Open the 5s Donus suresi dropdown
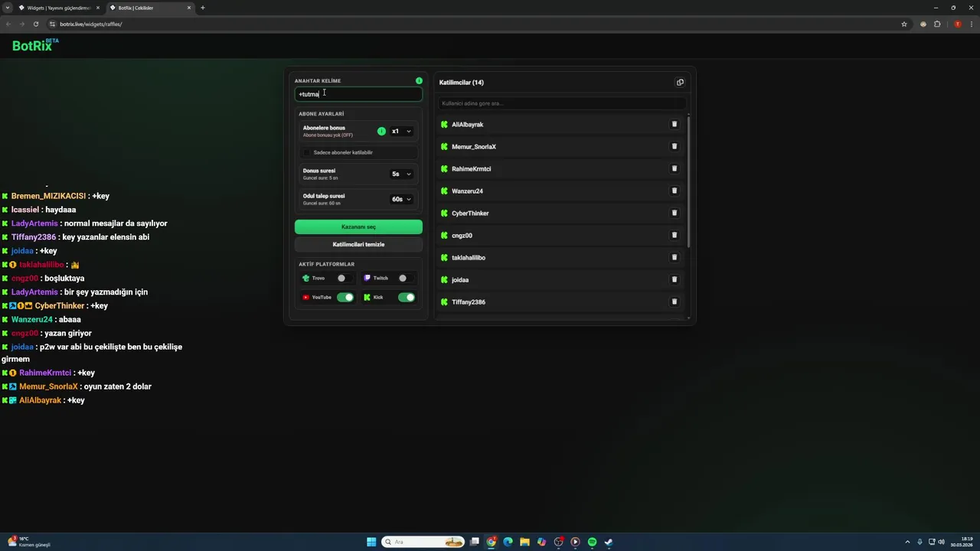This screenshot has height=551, width=980. pyautogui.click(x=401, y=174)
